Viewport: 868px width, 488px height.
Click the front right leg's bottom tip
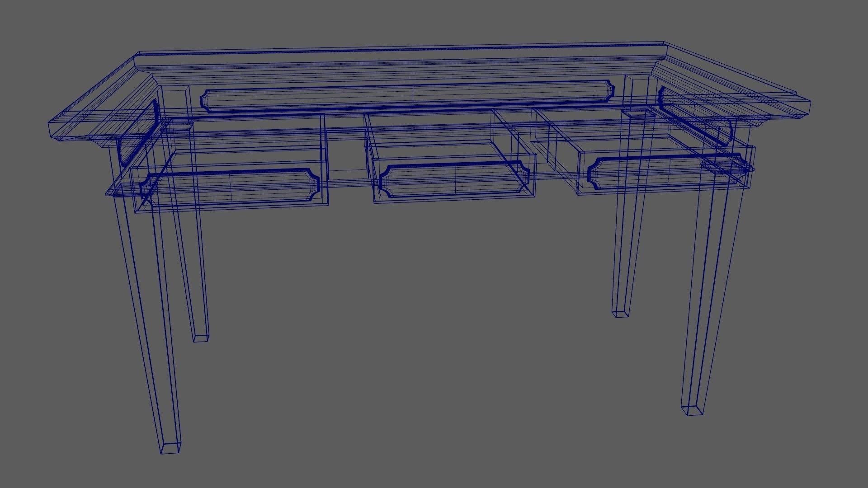(692, 409)
